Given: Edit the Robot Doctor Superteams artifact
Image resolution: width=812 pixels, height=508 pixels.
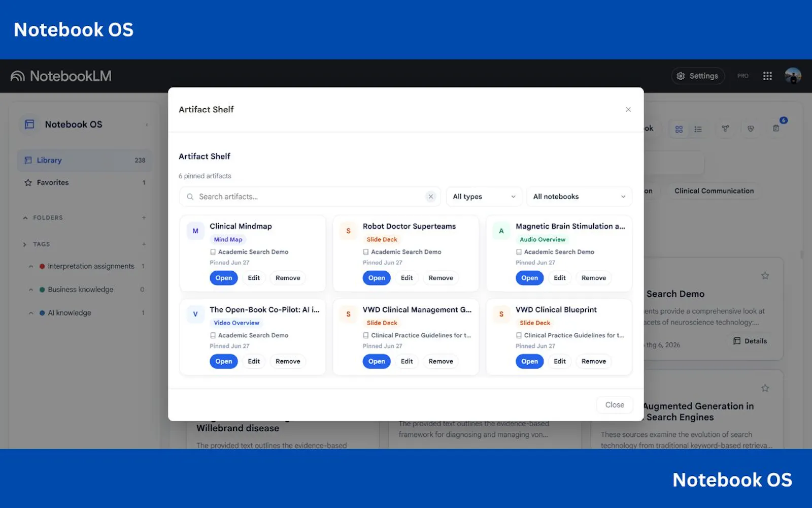Looking at the screenshot, I should tap(407, 278).
